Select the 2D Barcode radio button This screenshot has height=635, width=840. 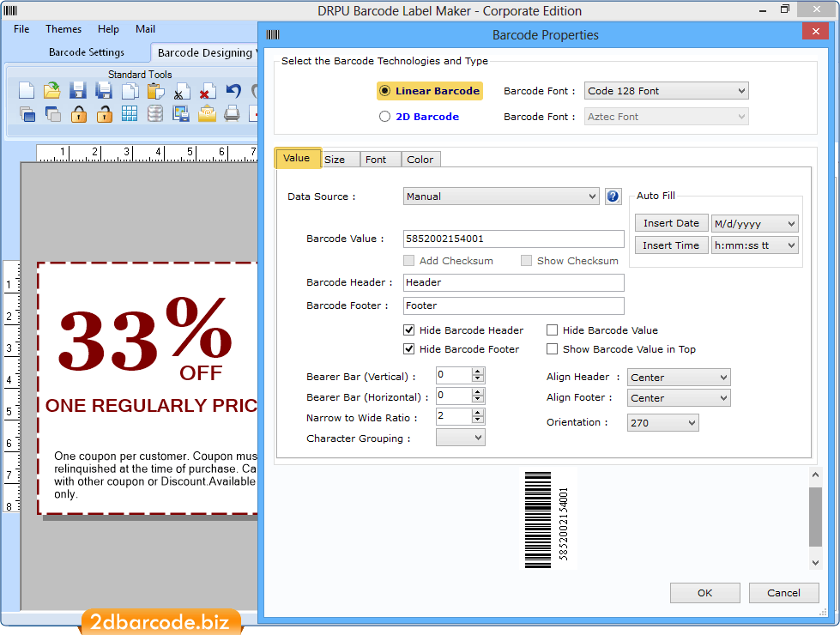384,117
